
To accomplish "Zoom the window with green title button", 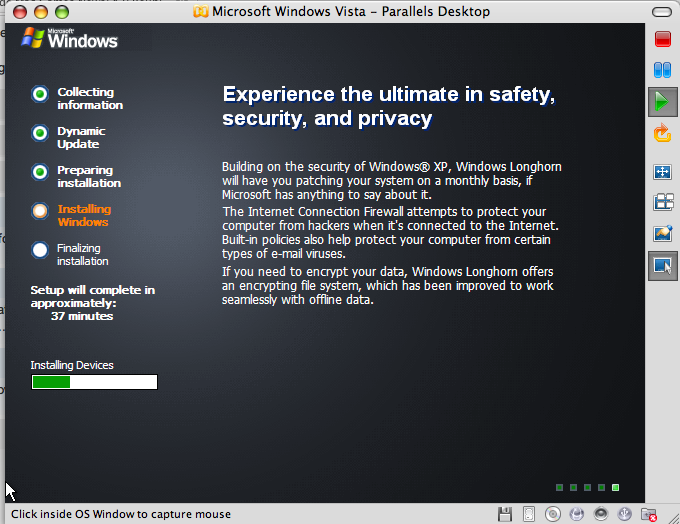I will pos(62,12).
